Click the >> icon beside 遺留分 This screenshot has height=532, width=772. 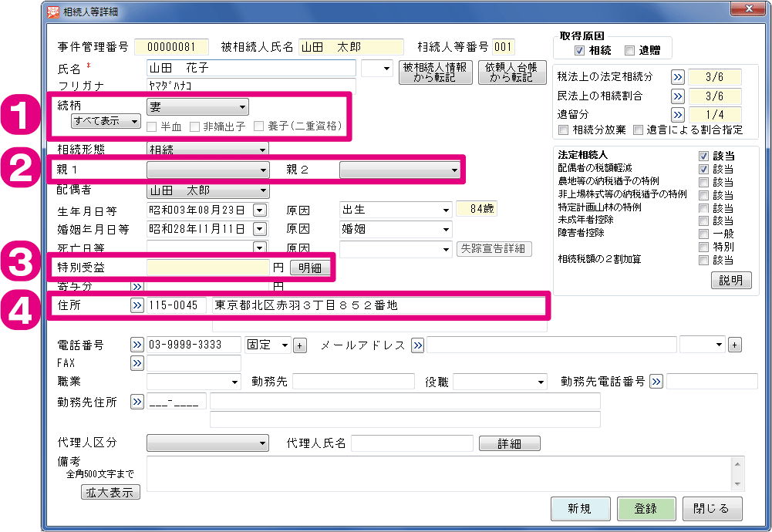[678, 115]
